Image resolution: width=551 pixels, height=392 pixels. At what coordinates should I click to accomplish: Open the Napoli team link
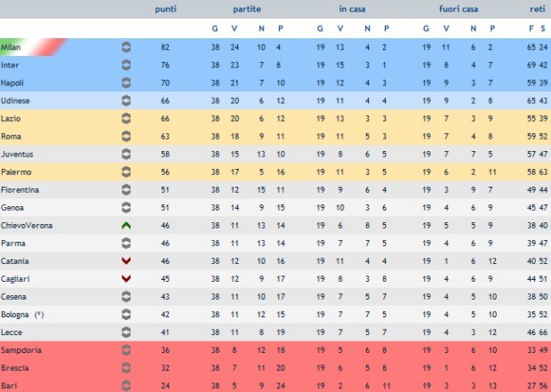(x=12, y=83)
